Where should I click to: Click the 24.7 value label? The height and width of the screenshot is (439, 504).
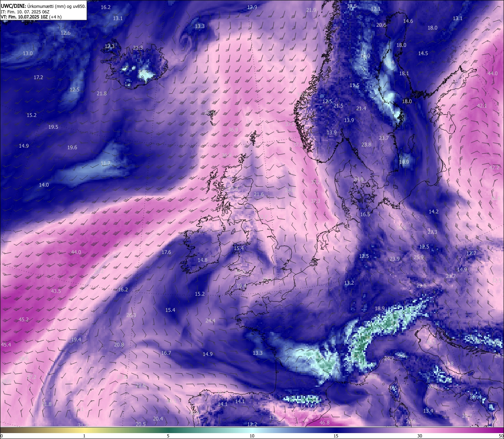pos(389,358)
